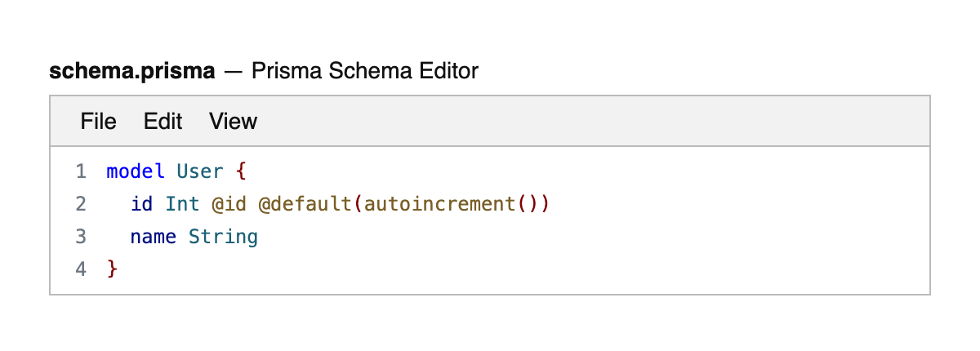Click the User model name
Viewport: 980px width, 351px height.
pyautogui.click(x=199, y=171)
